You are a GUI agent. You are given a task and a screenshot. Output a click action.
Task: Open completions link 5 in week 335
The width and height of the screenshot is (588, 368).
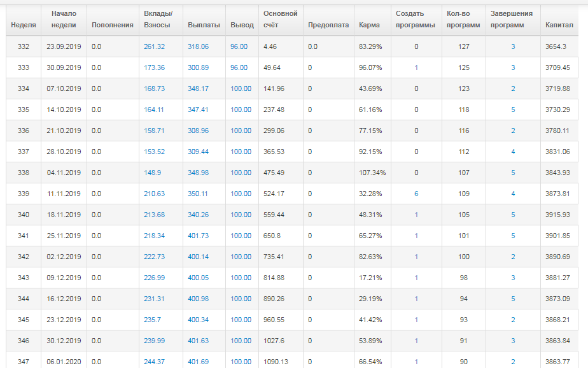coord(513,110)
